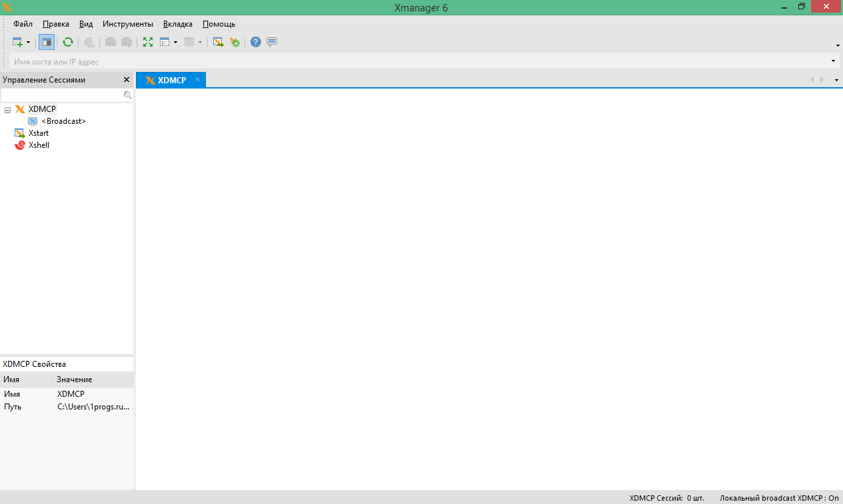This screenshot has width=843, height=504.
Task: Click the search magnifier in session panel
Action: 127,95
